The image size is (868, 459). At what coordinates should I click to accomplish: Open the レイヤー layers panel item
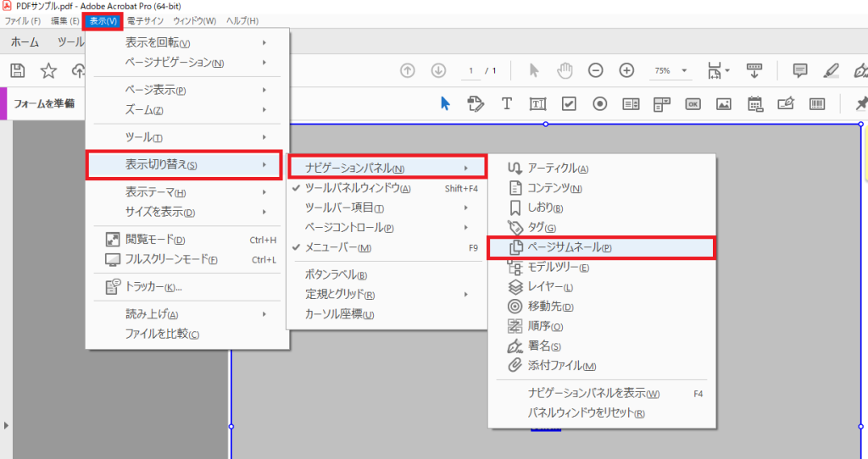tap(601, 287)
